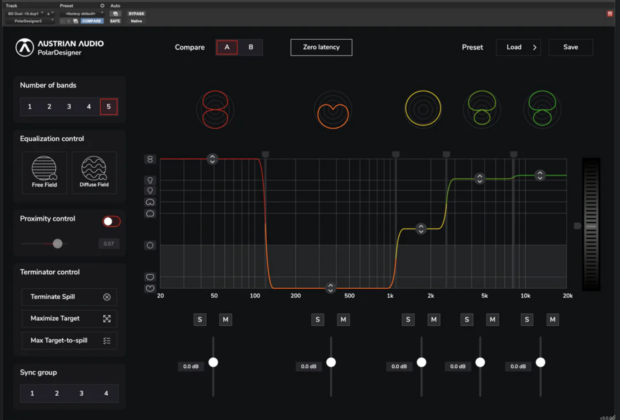This screenshot has width=620, height=420.
Task: Select hypercardioid icon just below figure-eight scale icon
Action: tap(150, 180)
